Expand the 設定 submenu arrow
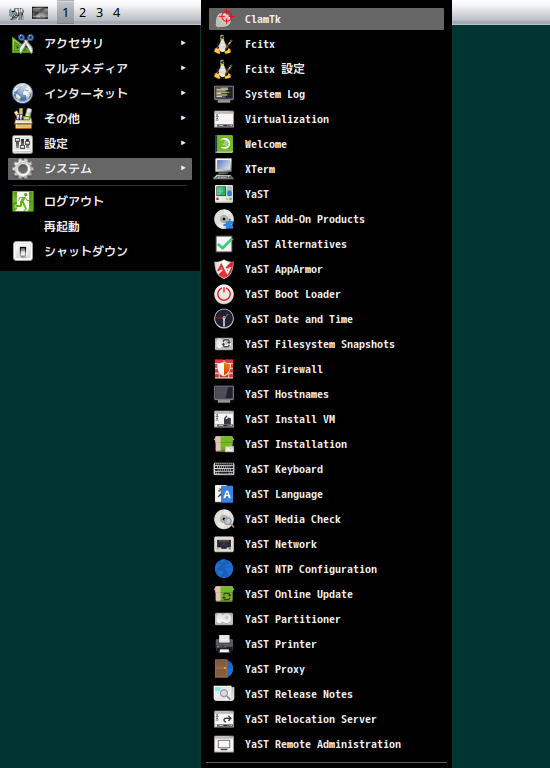 coord(183,143)
